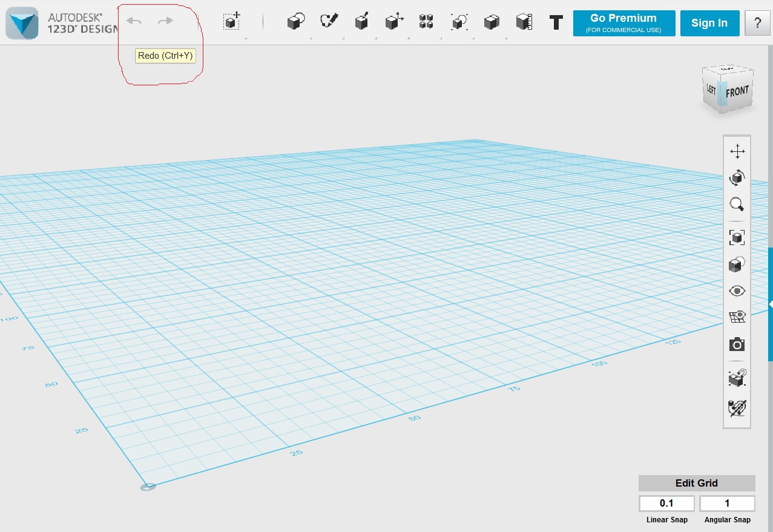Open the materials and outlines display options

737,264
